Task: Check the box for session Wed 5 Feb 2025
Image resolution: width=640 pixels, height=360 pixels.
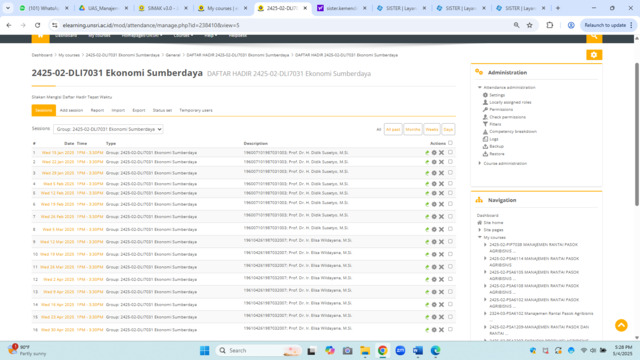Action: tap(450, 183)
